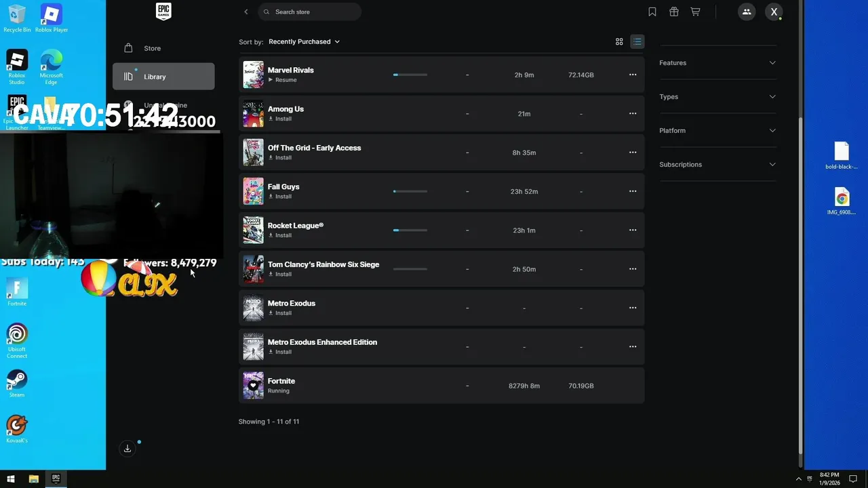Select the Roblox Studio desktop icon
The height and width of the screenshot is (488, 868).
click(17, 66)
